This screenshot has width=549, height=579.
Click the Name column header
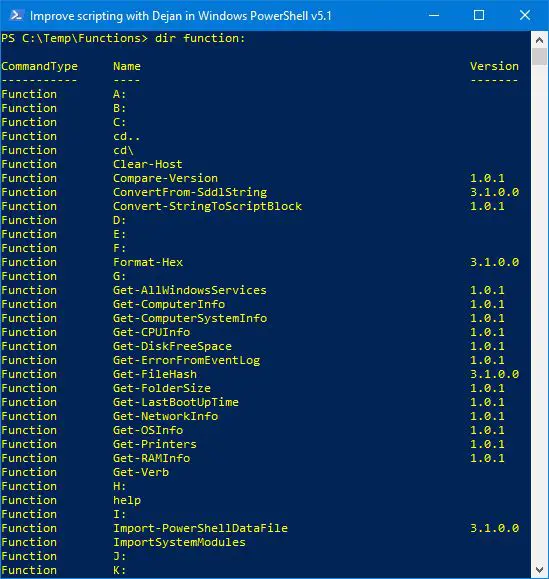click(127, 66)
